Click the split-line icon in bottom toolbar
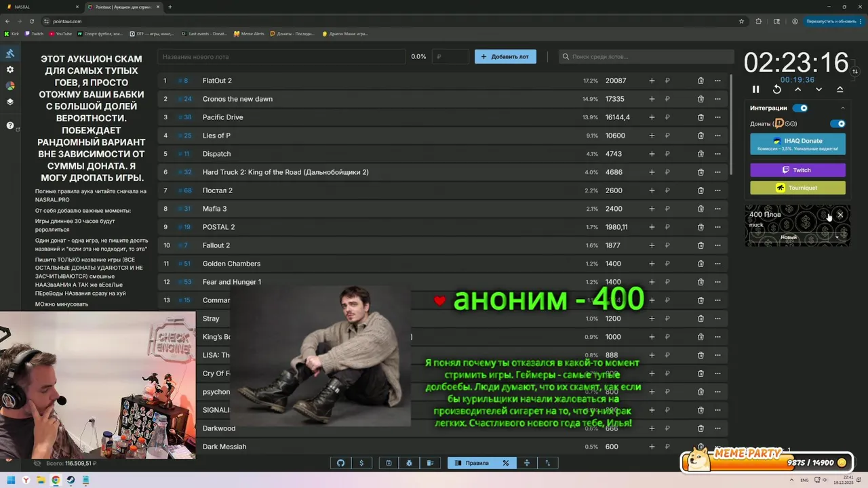Screen dimensions: 868x488 click(x=527, y=463)
